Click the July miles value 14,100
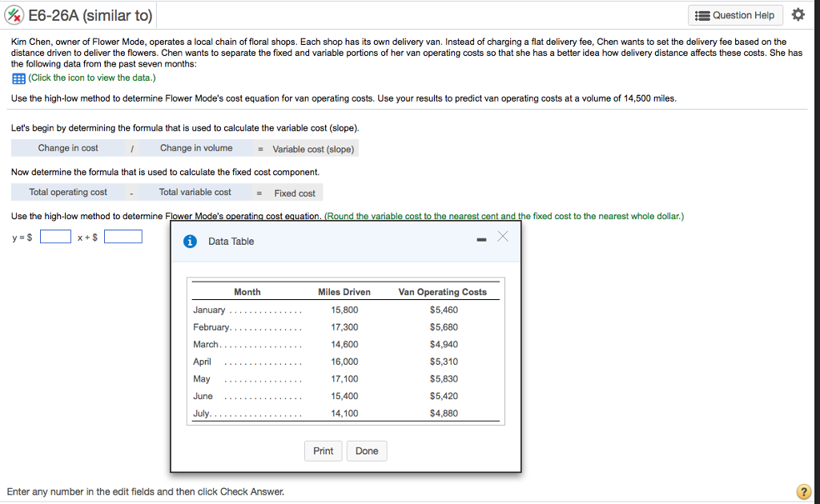 (344, 413)
